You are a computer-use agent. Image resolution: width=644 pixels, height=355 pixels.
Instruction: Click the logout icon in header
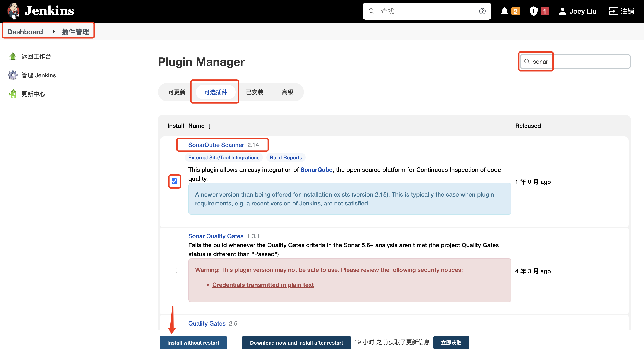613,11
